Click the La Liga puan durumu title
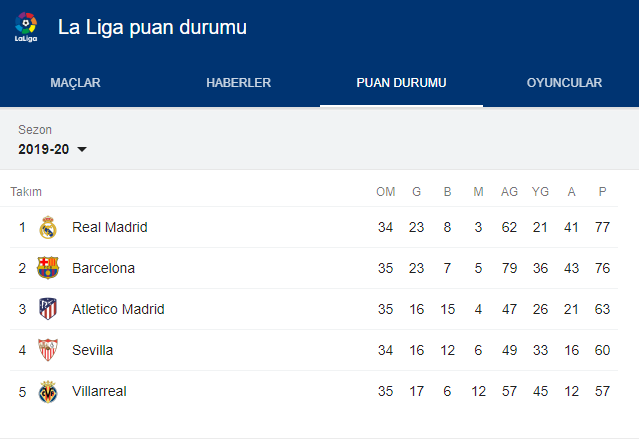639x442 pixels. click(x=152, y=27)
